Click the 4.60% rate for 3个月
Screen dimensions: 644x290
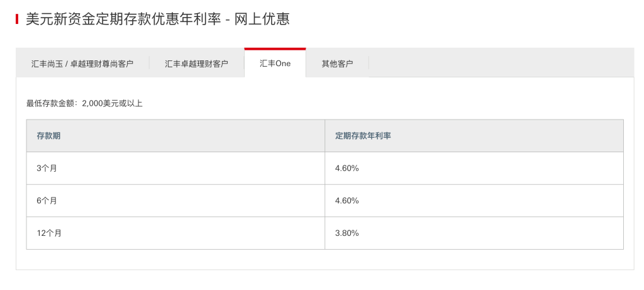pos(347,168)
